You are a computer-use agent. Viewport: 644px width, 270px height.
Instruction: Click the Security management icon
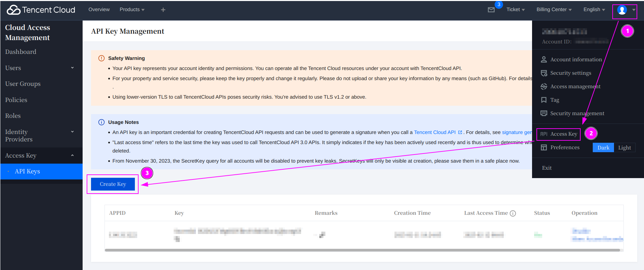pos(544,113)
